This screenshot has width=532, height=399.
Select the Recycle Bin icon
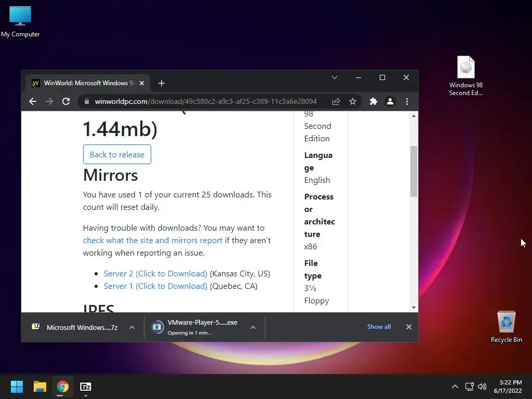(x=506, y=327)
